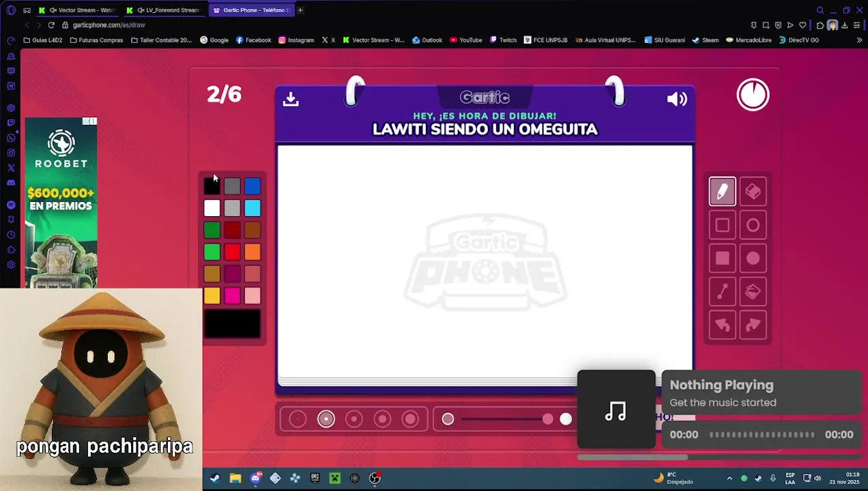Select the line tool
Screen dimensions: 868x491
(x=722, y=292)
